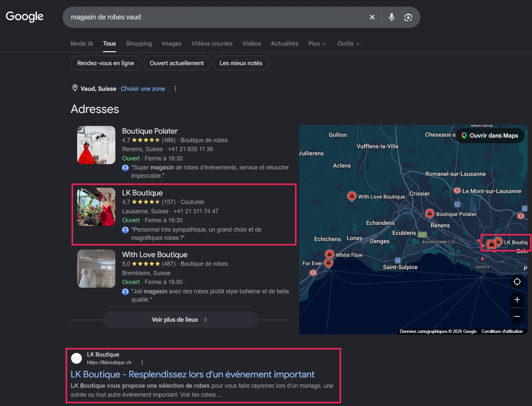Open the three-dot menu next to Choisir une zone

coord(175,88)
